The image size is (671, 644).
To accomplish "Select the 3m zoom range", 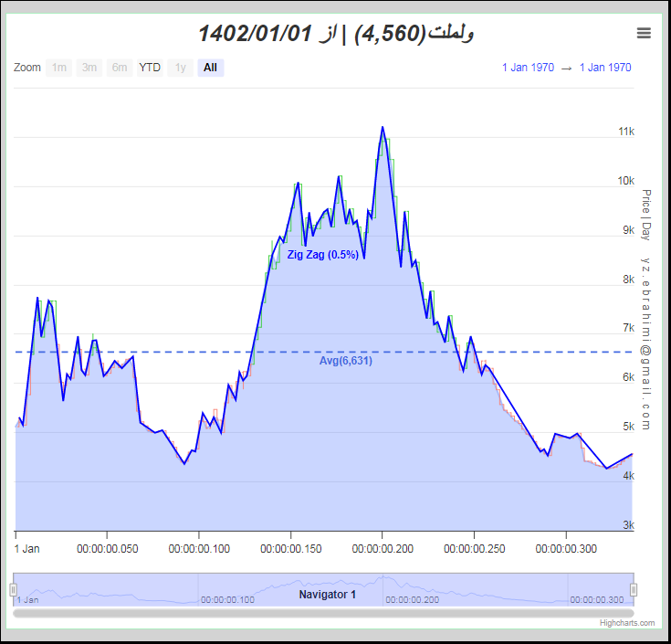I will [89, 68].
